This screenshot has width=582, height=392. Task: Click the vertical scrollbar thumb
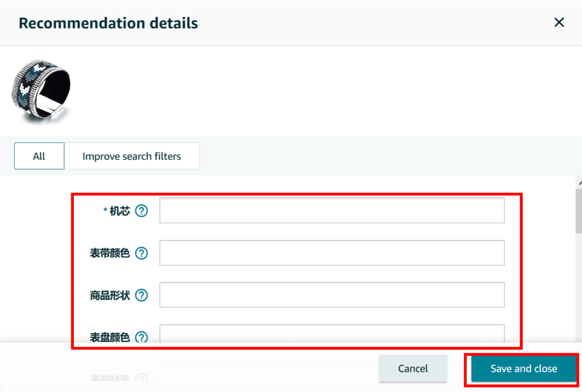(x=579, y=211)
